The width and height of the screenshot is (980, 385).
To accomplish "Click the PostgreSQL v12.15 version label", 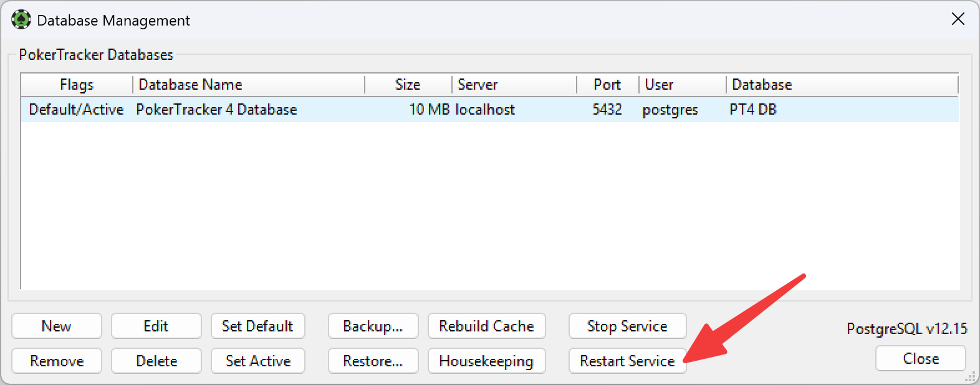I will pyautogui.click(x=907, y=328).
